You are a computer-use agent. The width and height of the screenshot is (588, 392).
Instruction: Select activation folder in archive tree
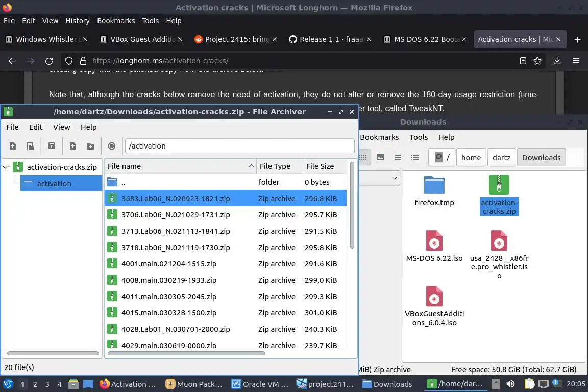[x=61, y=183]
